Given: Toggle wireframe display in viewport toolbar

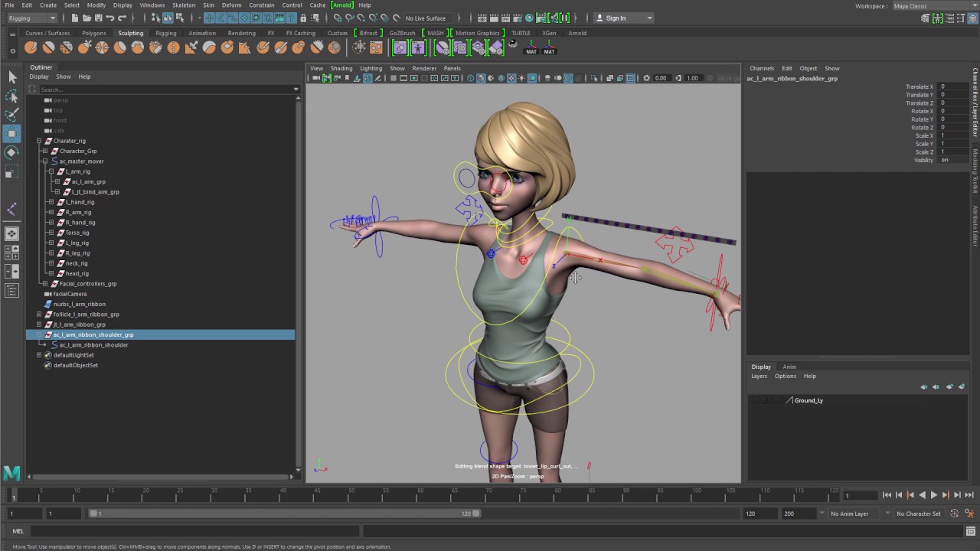Looking at the screenshot, I should point(470,78).
